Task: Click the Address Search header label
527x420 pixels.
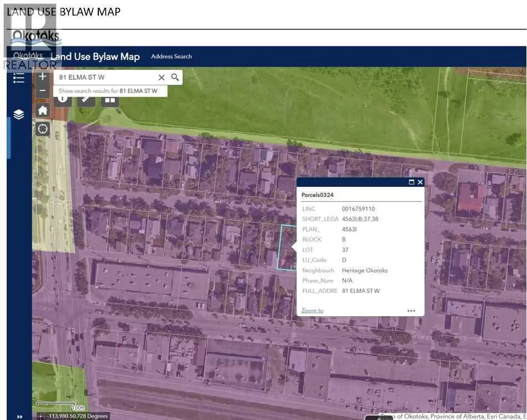Action: 171,57
